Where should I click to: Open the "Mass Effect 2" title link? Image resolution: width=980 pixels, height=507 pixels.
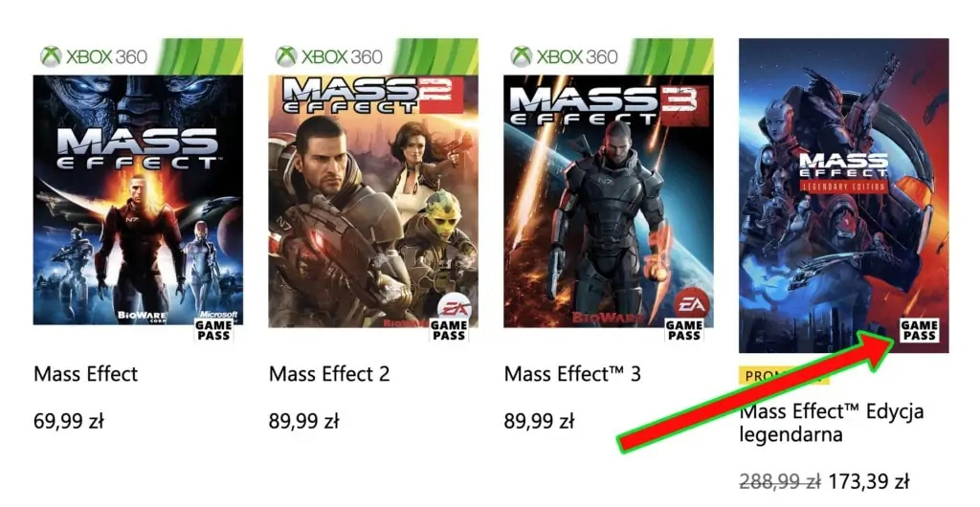(329, 374)
